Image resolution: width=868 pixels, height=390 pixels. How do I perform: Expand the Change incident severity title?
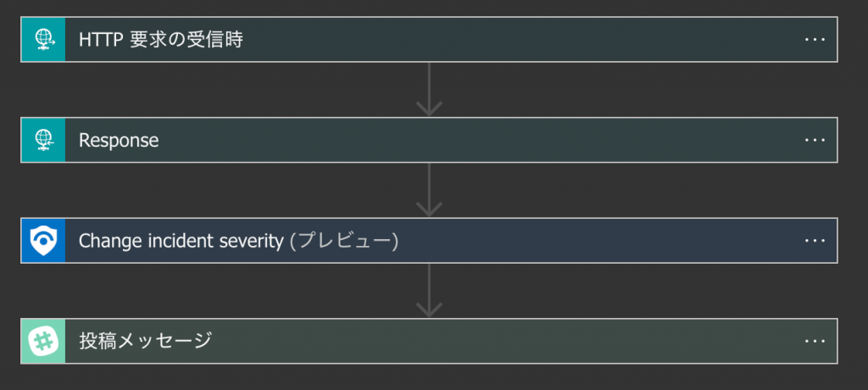(x=181, y=241)
